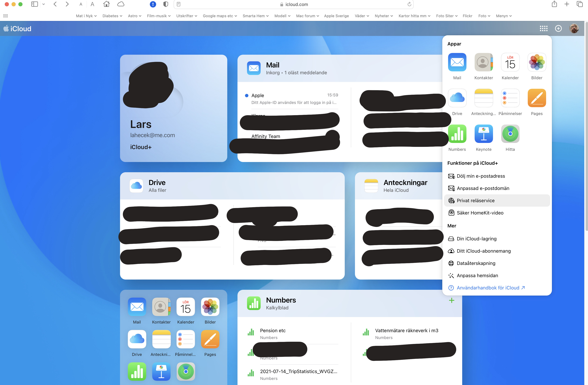Open the Apple Sverige bookmark
The image size is (588, 385).
coord(336,16)
